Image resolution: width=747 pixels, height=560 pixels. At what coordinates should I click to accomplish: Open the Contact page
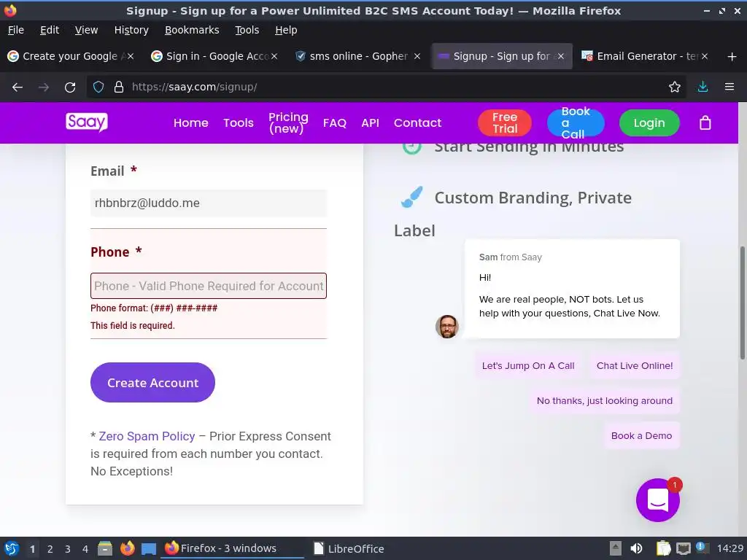[417, 122]
